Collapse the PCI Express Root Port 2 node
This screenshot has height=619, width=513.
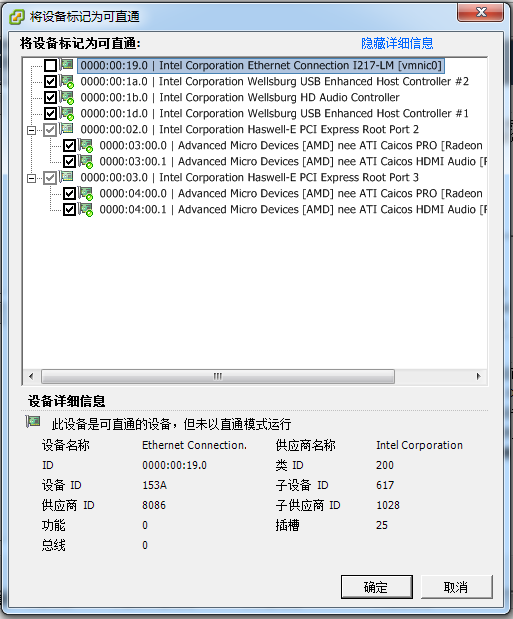(x=31, y=130)
